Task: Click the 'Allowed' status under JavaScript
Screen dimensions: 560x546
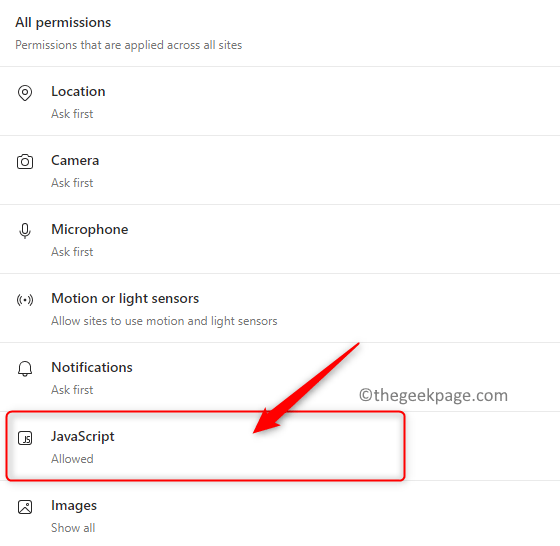Action: tap(72, 459)
